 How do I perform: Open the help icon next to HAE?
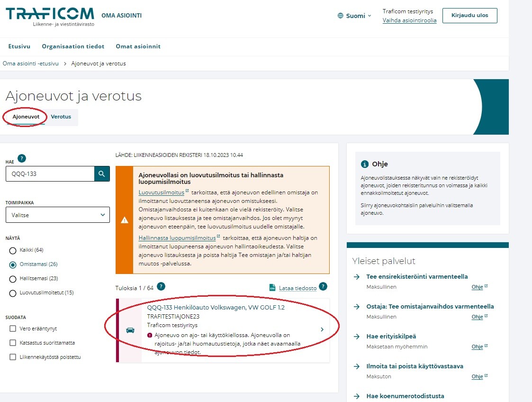22,158
